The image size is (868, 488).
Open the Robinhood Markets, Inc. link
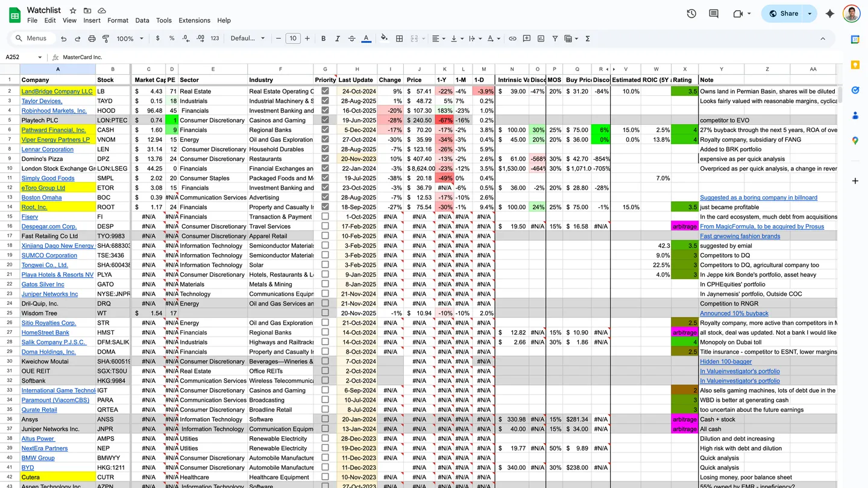(x=54, y=111)
